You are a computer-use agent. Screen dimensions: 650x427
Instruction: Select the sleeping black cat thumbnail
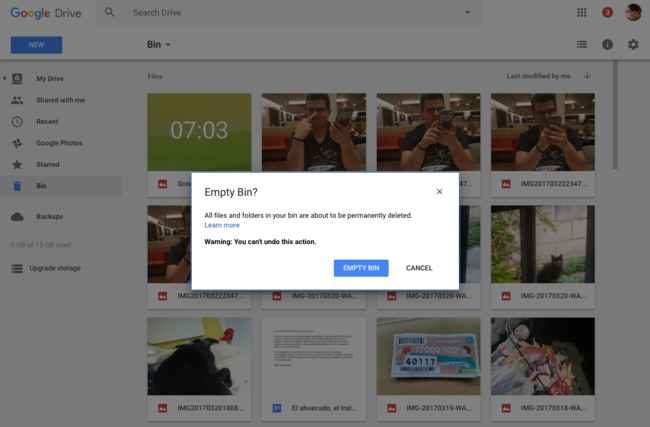199,357
